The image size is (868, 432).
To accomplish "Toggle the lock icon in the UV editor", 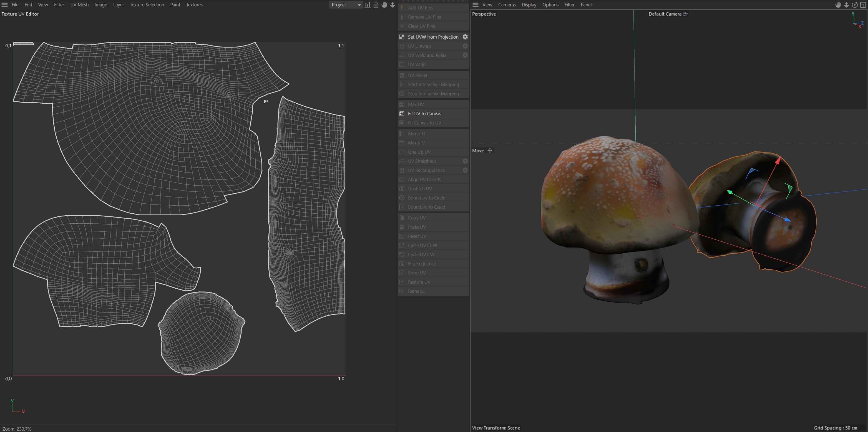I will pyautogui.click(x=376, y=5).
